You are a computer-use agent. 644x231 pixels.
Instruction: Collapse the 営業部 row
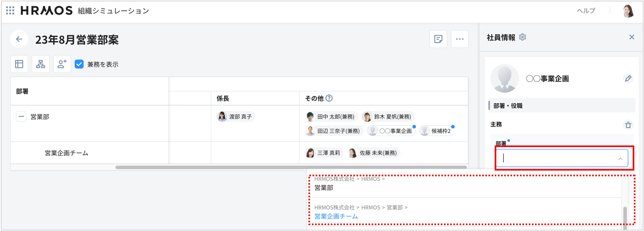(21, 116)
